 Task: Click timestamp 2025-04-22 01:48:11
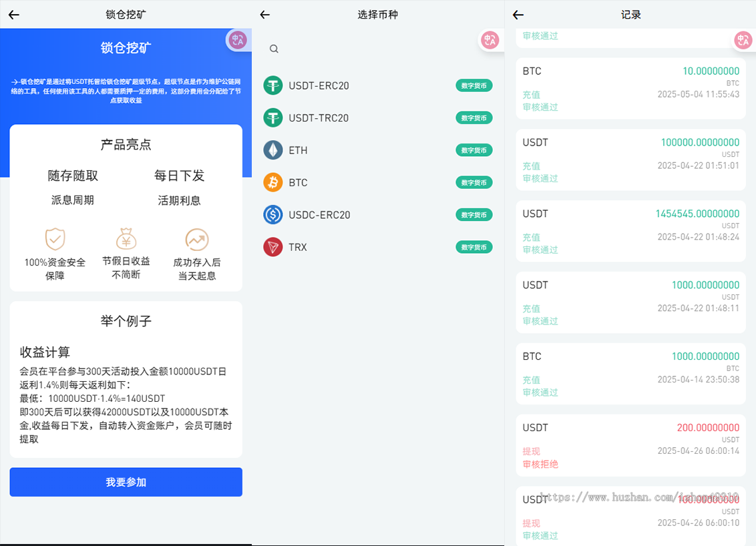coord(698,308)
